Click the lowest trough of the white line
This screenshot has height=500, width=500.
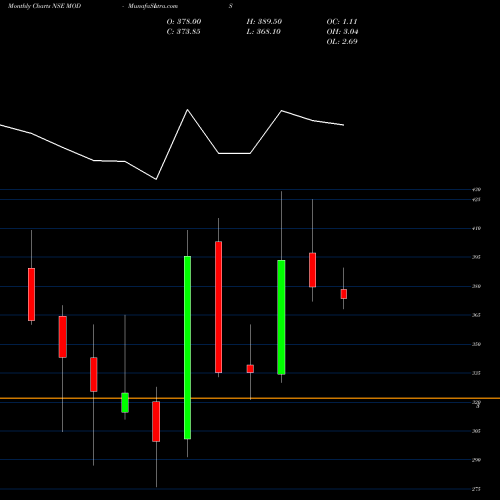pos(156,179)
